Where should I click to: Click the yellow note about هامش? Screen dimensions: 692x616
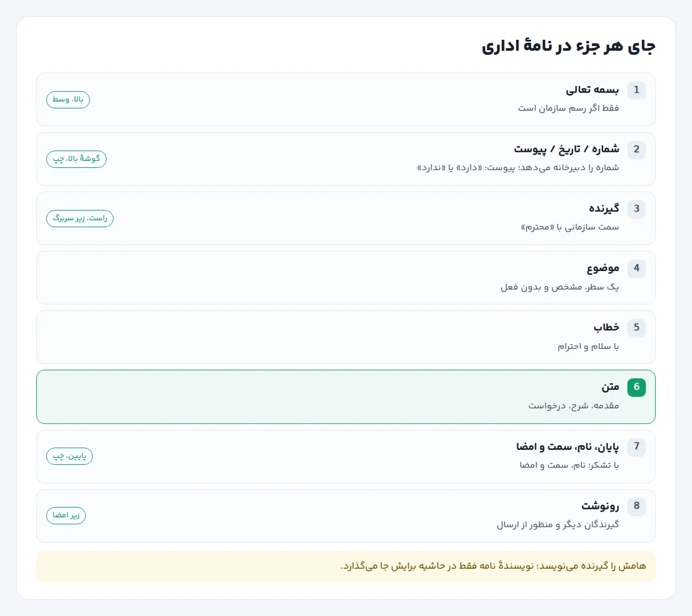(x=346, y=566)
